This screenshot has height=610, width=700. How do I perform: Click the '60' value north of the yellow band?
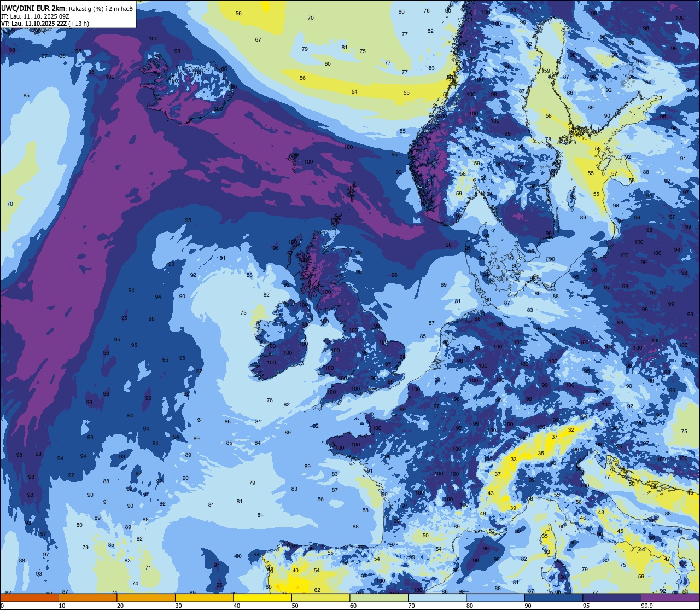click(x=328, y=64)
